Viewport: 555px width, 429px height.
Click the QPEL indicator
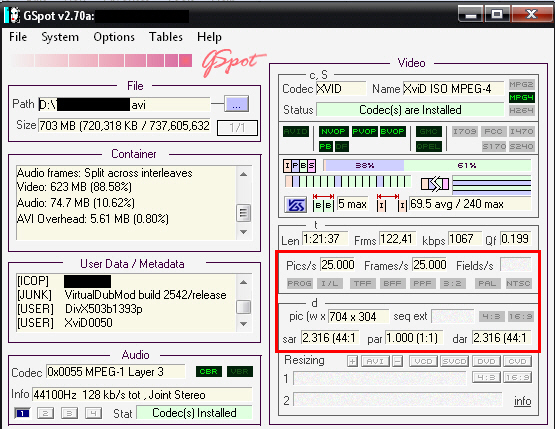tap(429, 146)
